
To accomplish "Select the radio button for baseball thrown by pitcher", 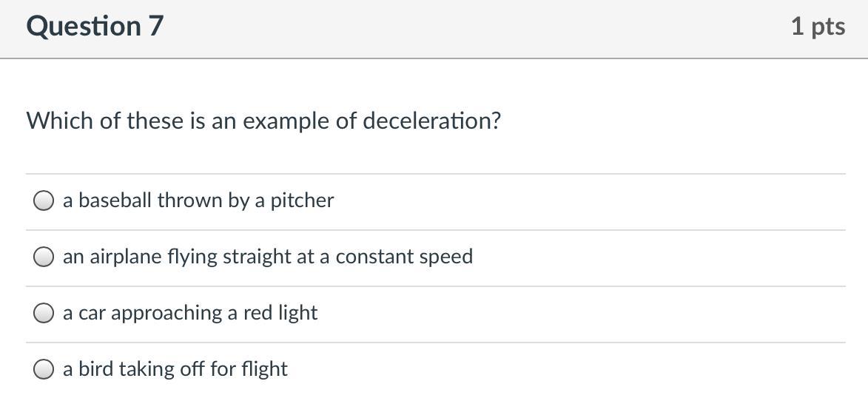I will (x=44, y=200).
